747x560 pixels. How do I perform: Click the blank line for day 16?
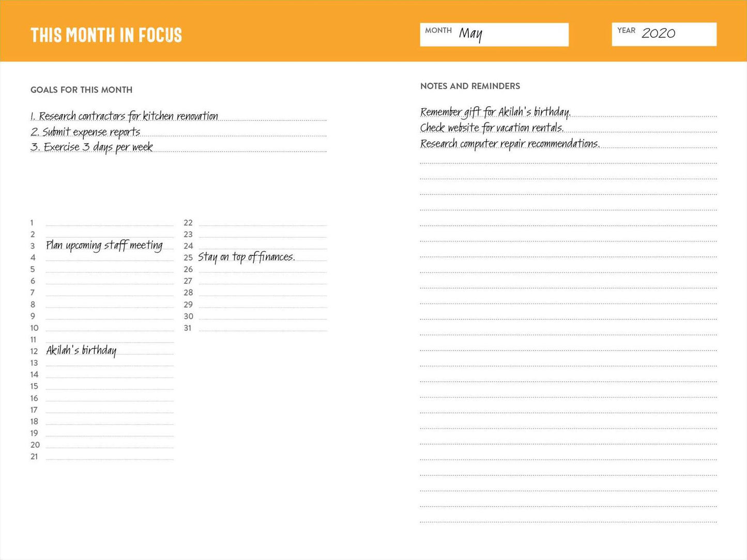point(110,398)
